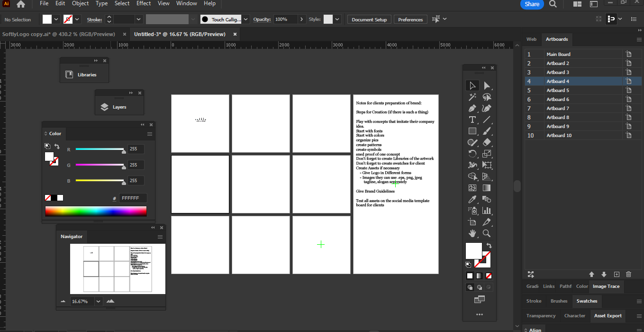644x332 pixels.
Task: Swap fill and stroke colors
Action: point(489,246)
